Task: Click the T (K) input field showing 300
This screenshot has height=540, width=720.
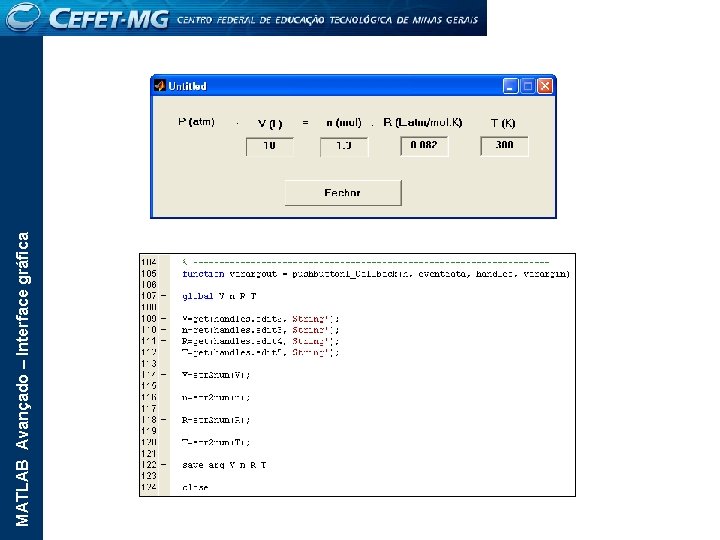Action: [504, 146]
